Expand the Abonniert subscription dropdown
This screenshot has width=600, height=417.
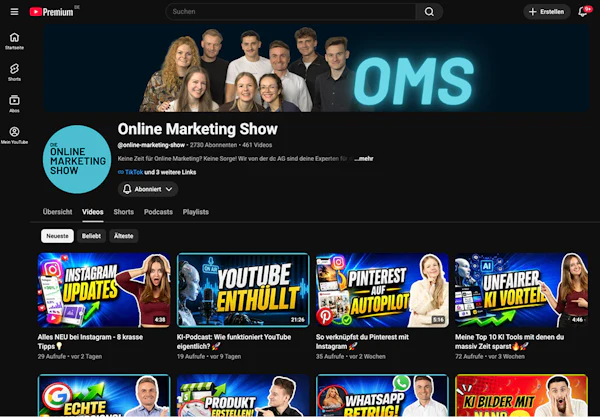pyautogui.click(x=148, y=189)
